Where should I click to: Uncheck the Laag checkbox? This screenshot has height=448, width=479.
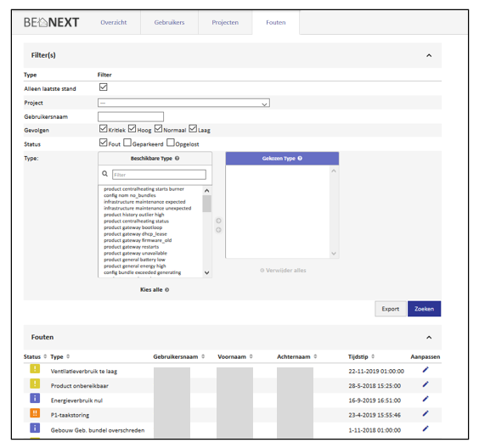(x=193, y=128)
